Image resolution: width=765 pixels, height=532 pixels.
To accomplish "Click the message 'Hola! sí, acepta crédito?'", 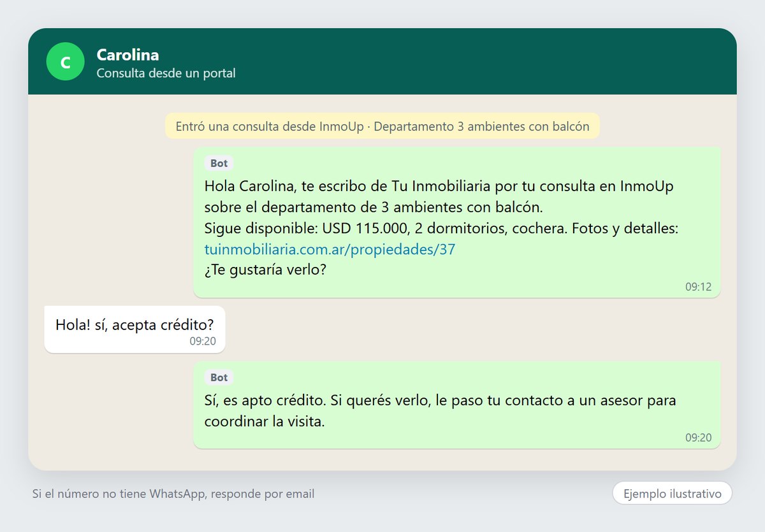I will [135, 329].
